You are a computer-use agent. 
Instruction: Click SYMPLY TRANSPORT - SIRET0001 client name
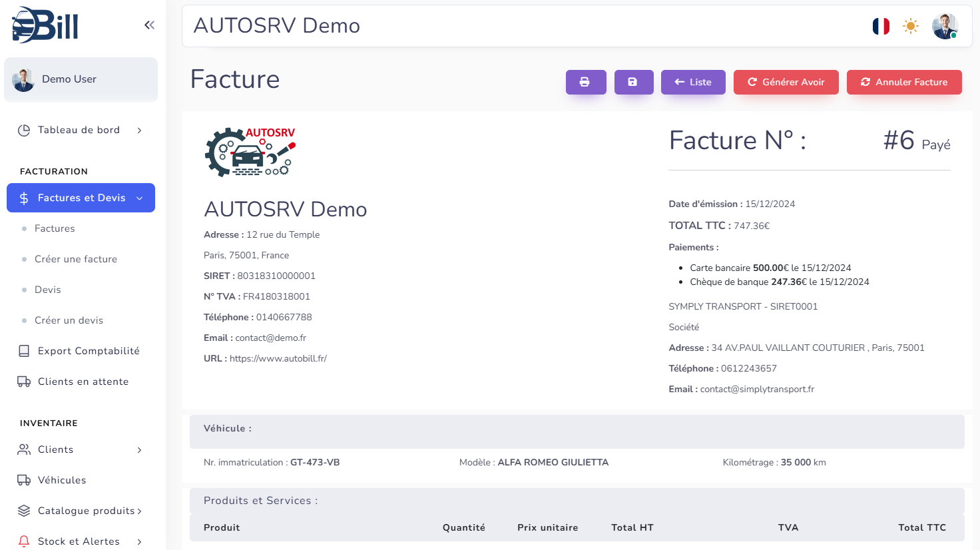coord(743,306)
